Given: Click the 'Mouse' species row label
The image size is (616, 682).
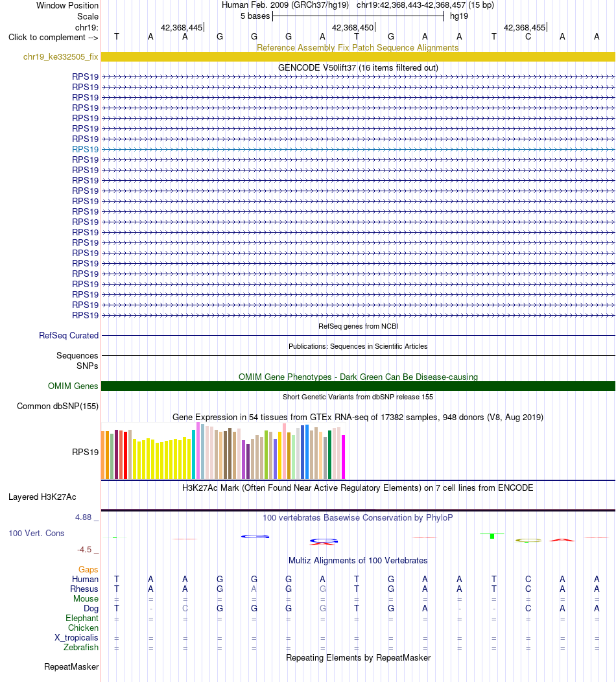Looking at the screenshot, I should [86, 599].
